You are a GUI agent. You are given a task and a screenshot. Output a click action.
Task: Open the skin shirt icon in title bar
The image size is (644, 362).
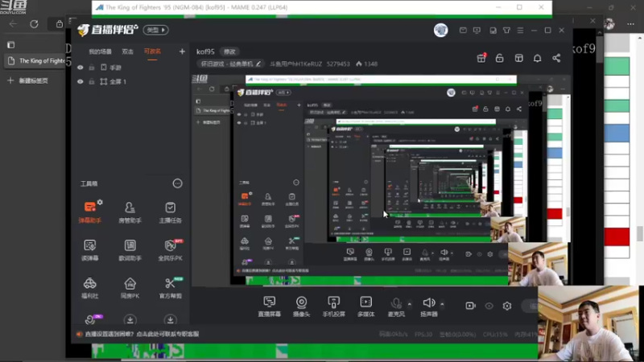[x=507, y=31]
